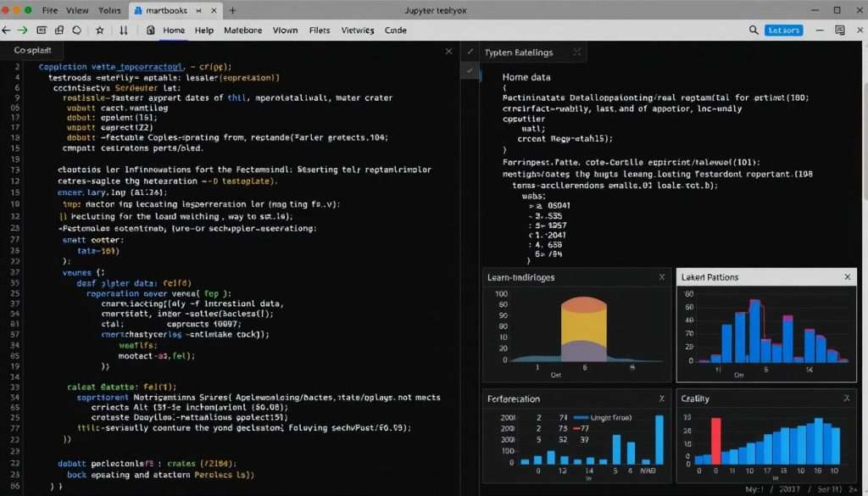Open the Help link in the navigation bar

(x=204, y=29)
